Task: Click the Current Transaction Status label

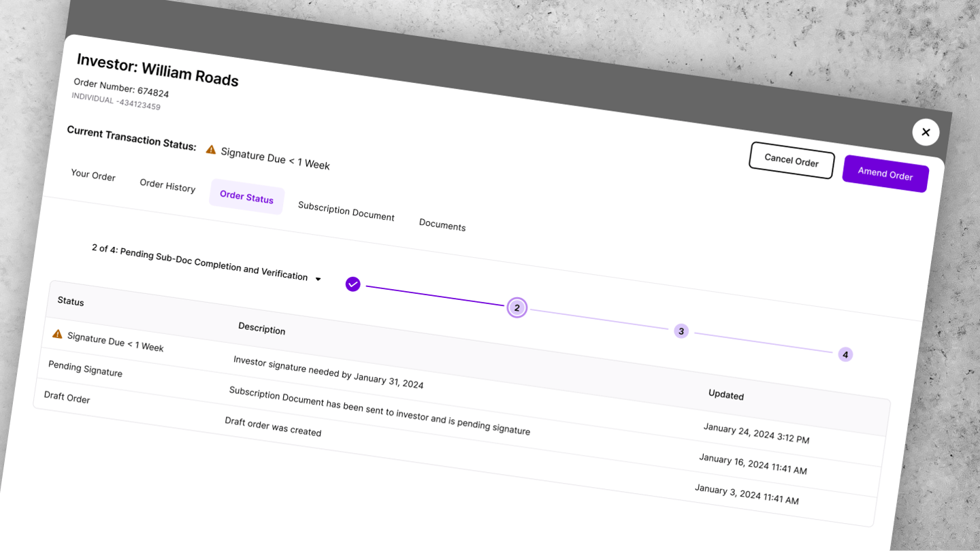Action: pyautogui.click(x=131, y=138)
